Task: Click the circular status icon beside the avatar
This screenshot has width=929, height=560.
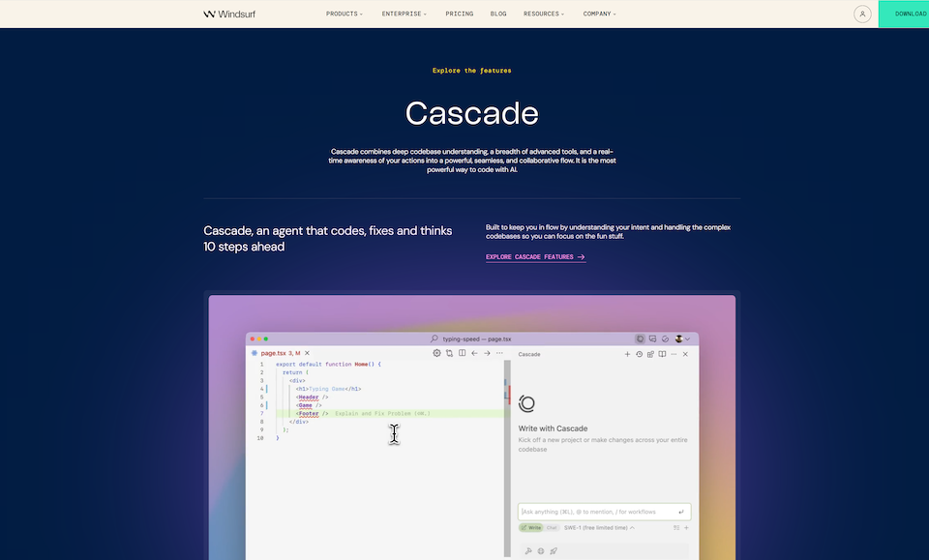Action: (x=666, y=339)
